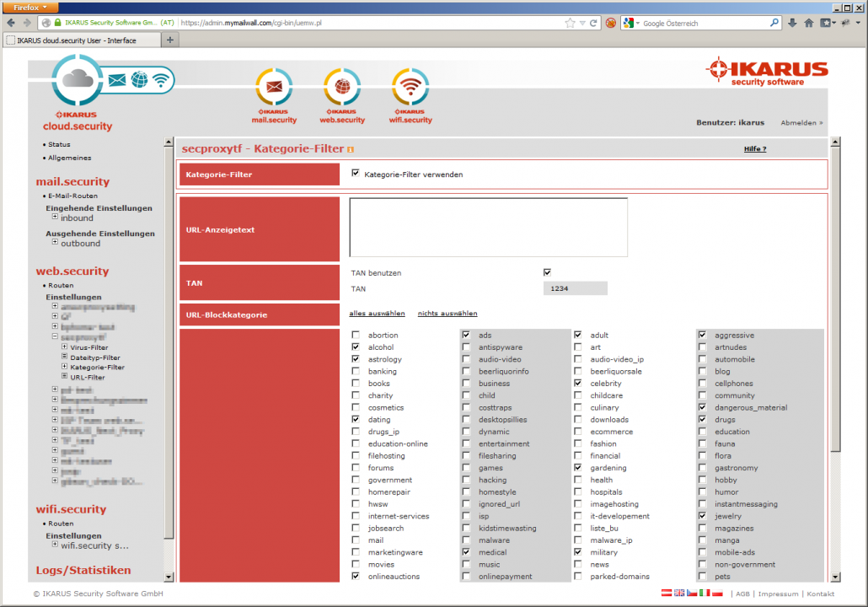Uncheck the 'aggressive' category box
Image resolution: width=868 pixels, height=607 pixels.
click(702, 335)
